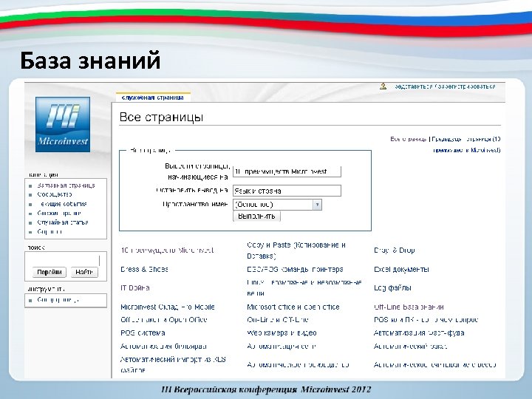The width and height of the screenshot is (532, 399).
Task: Open 'Web камера и видео' page
Action: 282,333
